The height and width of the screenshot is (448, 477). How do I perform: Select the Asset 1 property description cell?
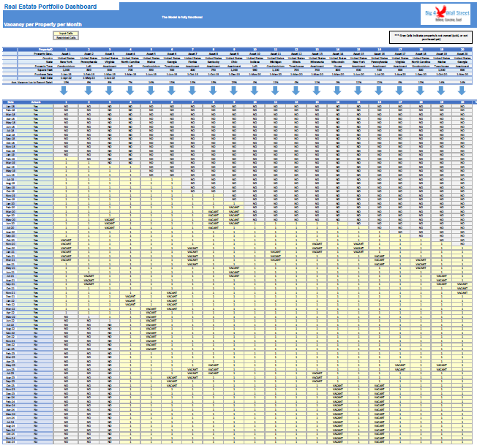(66, 53)
